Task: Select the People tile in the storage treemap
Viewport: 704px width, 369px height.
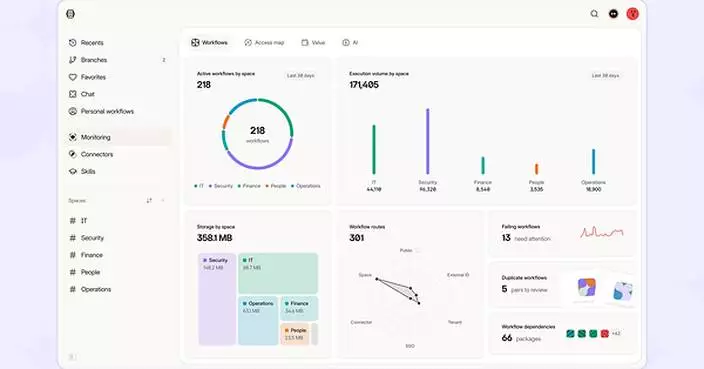Action: pyautogui.click(x=295, y=334)
